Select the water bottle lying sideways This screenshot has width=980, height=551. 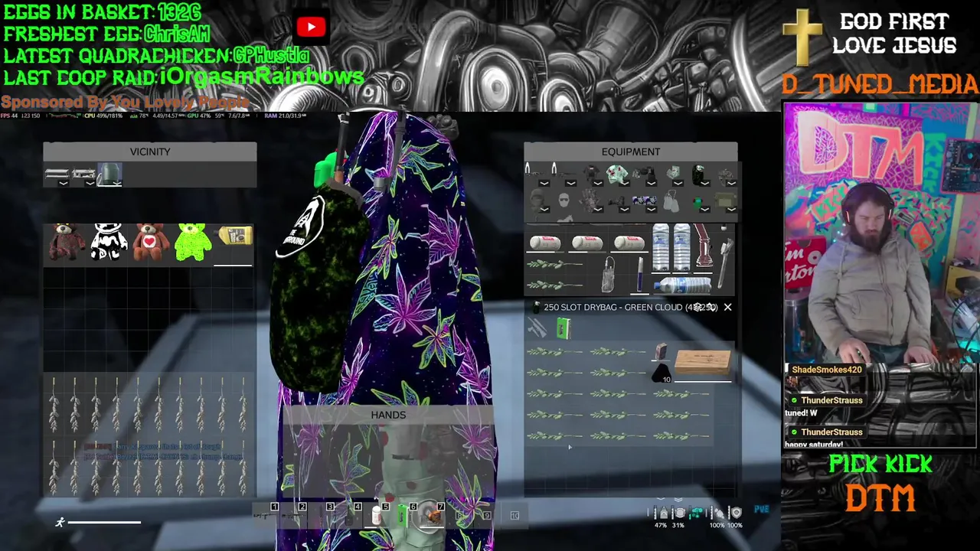tap(682, 285)
